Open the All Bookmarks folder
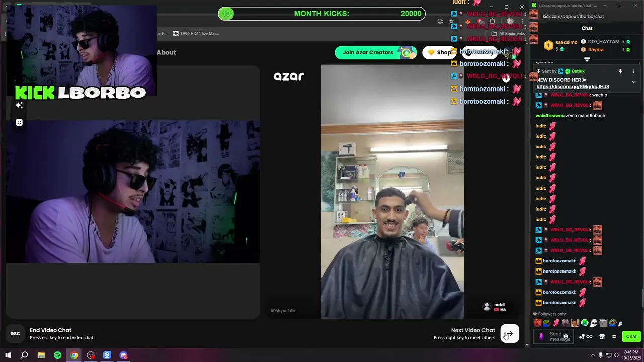 (508, 34)
